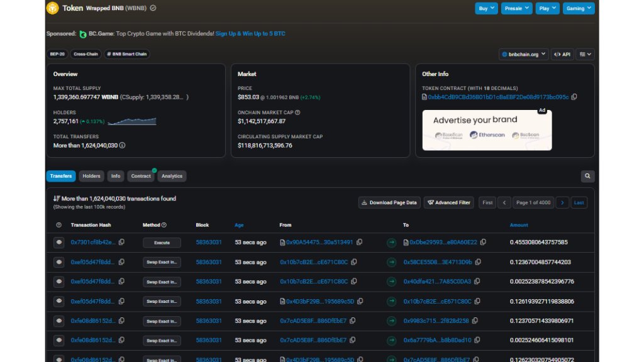Click the BEP-20 tag
The image size is (644, 362).
tap(57, 54)
